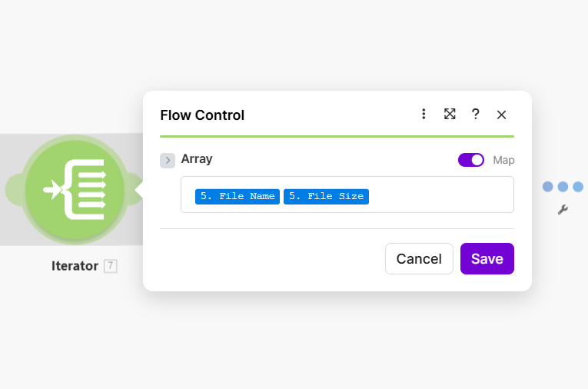Open help for Flow Control
Viewport: 588px width, 389px height.
coord(476,115)
